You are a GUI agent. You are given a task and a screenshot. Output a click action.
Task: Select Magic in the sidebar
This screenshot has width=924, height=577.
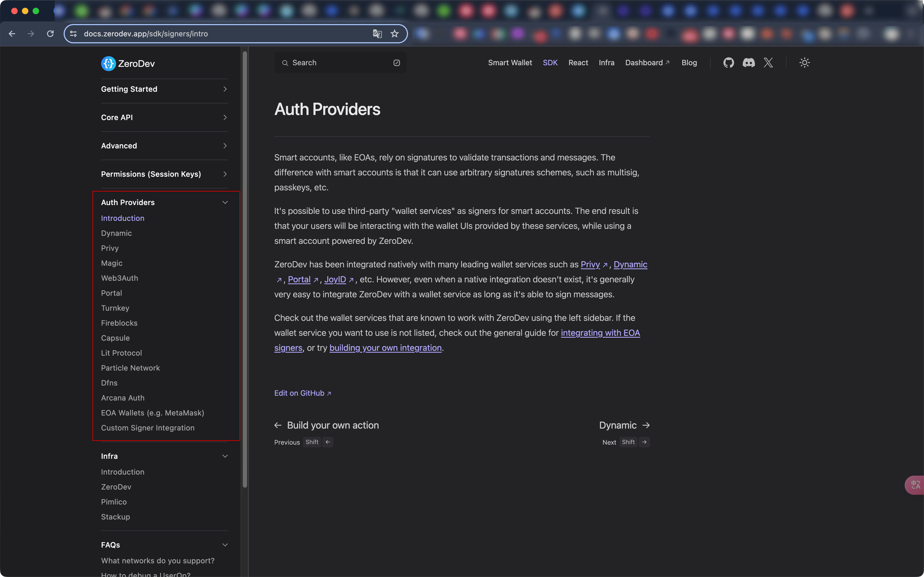click(112, 263)
